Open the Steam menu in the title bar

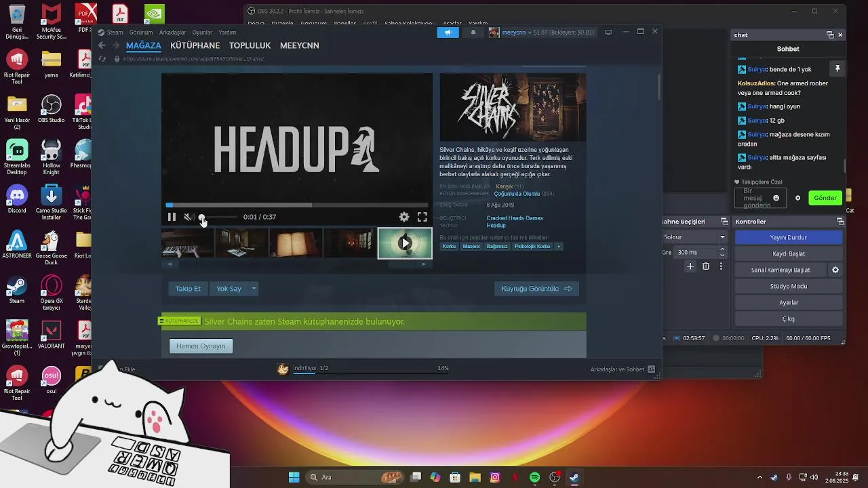click(x=115, y=32)
